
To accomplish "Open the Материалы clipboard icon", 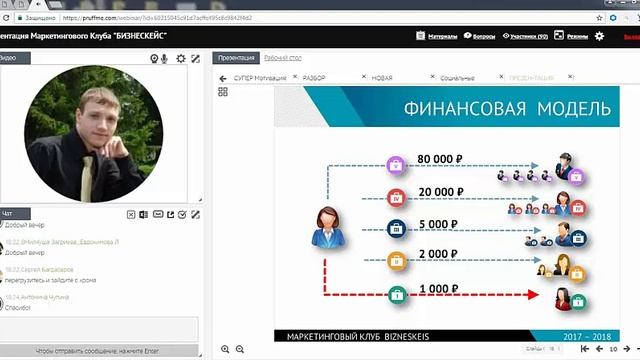I will coord(420,36).
